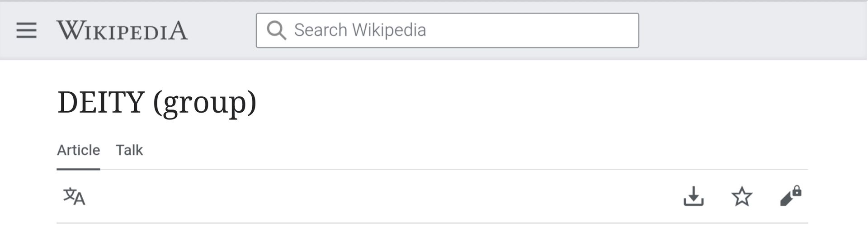Click the locked pencil edit icon
The width and height of the screenshot is (868, 228).
point(790,196)
